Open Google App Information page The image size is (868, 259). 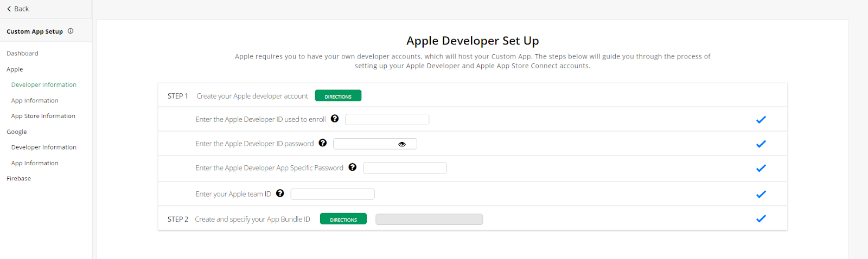pyautogui.click(x=35, y=163)
